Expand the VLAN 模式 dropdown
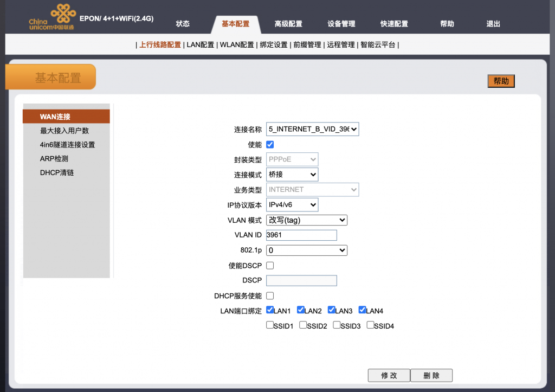This screenshot has height=392, width=555. (307, 220)
